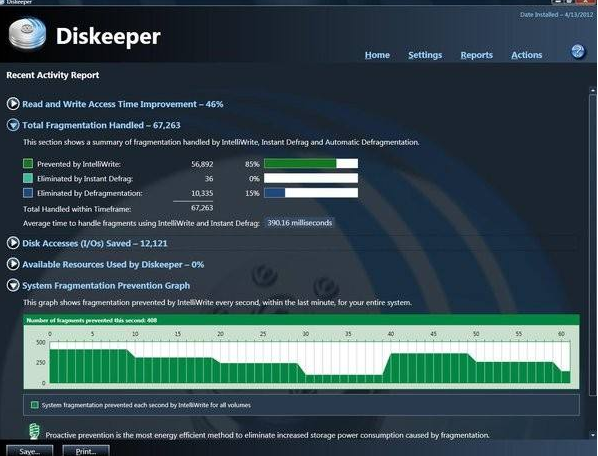
Task: Click the Date Installed – 4/13/2012 text
Action: [556, 15]
